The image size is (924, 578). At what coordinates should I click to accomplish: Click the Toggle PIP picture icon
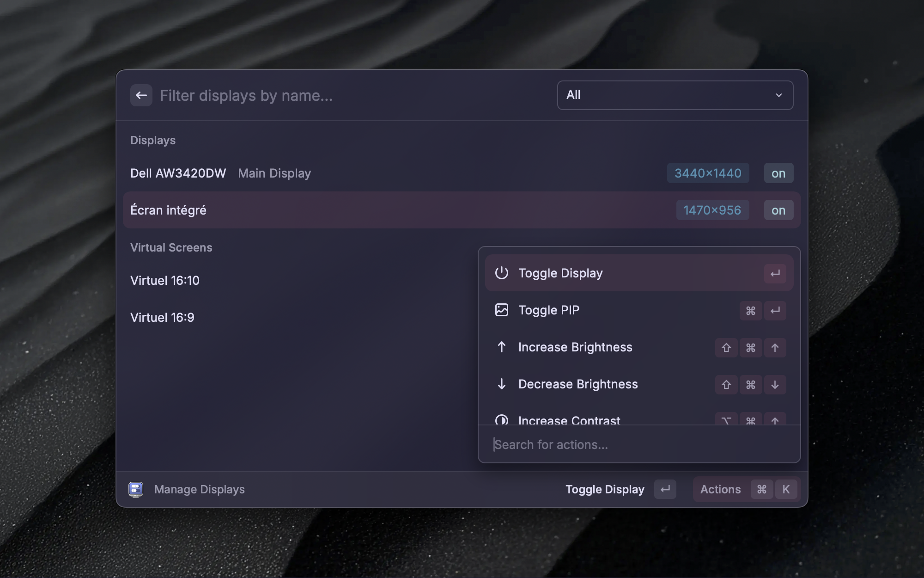[x=501, y=310]
